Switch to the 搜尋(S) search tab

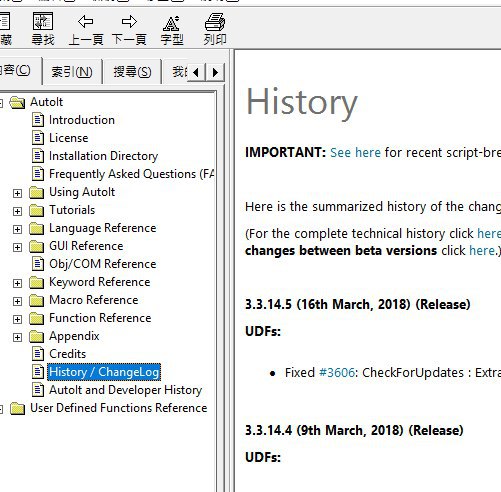point(132,72)
